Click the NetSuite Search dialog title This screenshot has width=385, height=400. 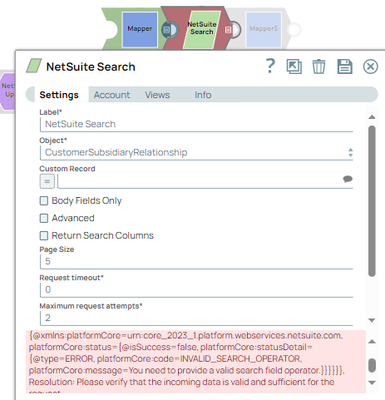click(91, 67)
